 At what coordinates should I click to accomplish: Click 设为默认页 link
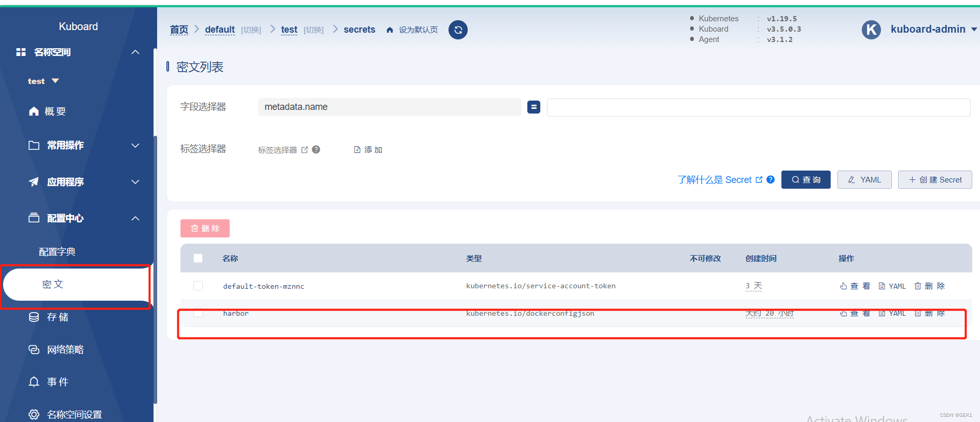(x=418, y=30)
